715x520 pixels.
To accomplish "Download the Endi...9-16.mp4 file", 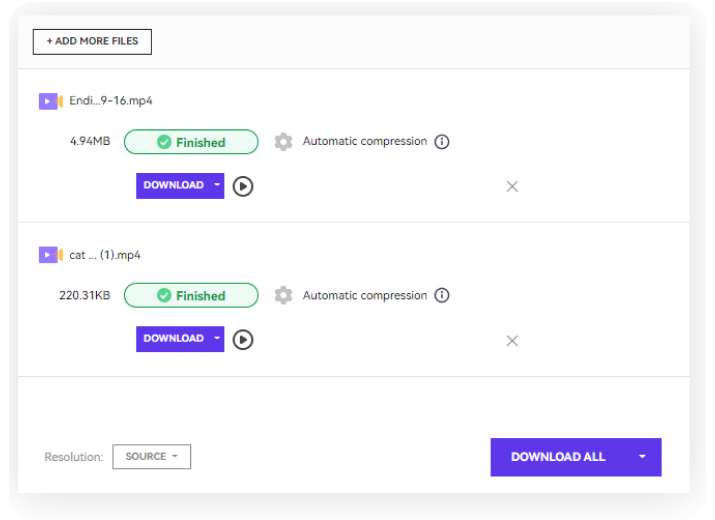I will [173, 186].
